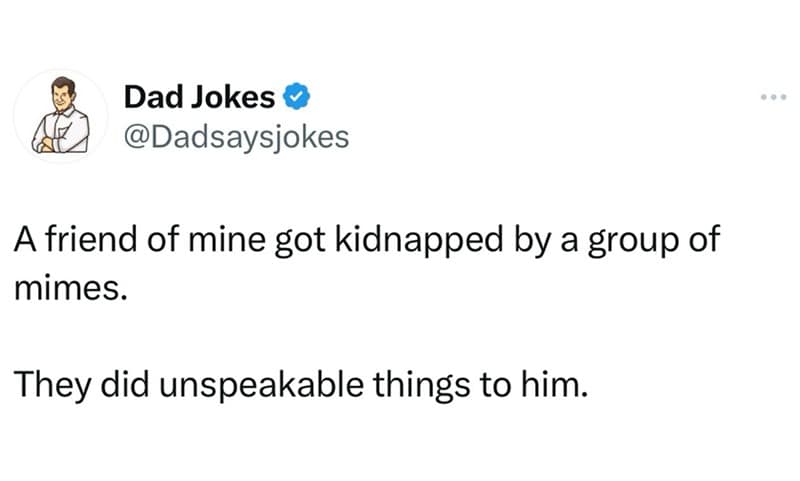
Task: Click the word "did" in the punchline
Action: tap(124, 384)
